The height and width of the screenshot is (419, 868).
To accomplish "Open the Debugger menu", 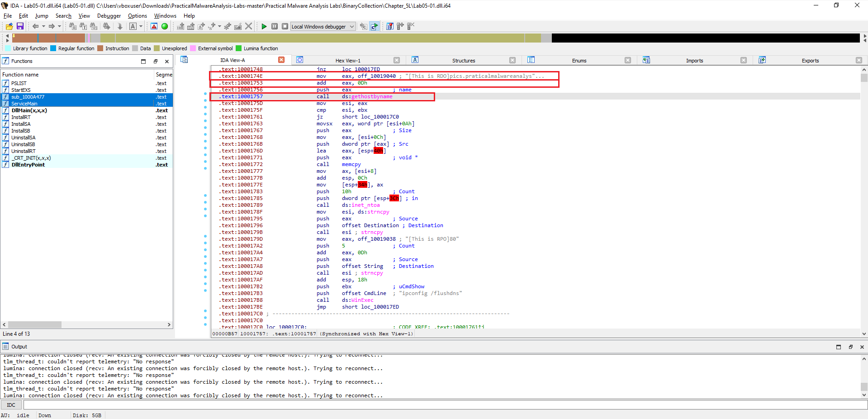I will (109, 15).
